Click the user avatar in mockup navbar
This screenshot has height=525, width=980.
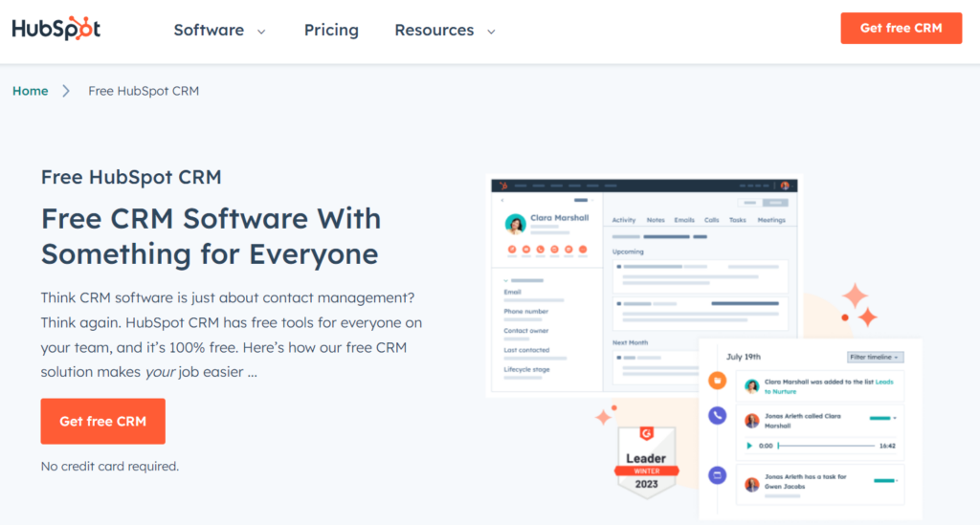click(785, 186)
